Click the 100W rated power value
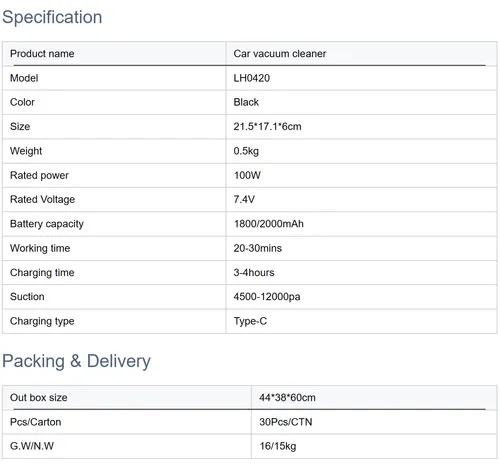Viewport: 500px width, 476px height. point(247,175)
